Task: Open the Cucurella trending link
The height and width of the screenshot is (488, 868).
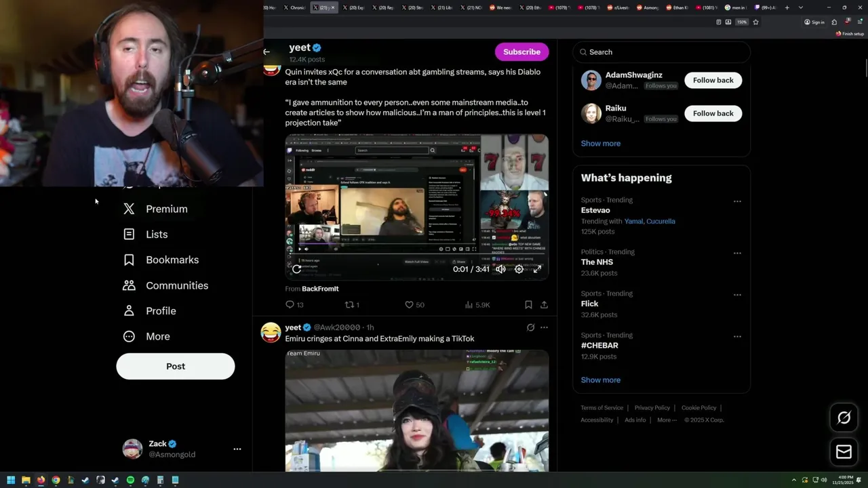Action: [x=660, y=221]
